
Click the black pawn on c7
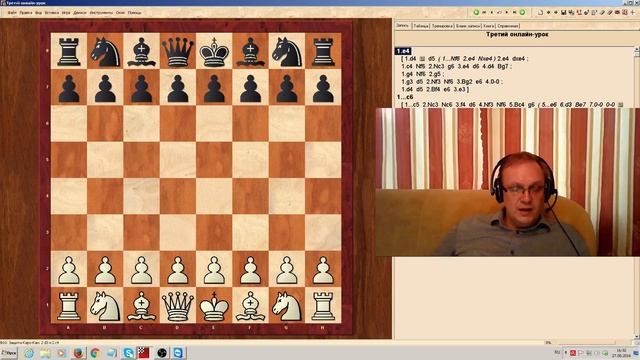(141, 87)
